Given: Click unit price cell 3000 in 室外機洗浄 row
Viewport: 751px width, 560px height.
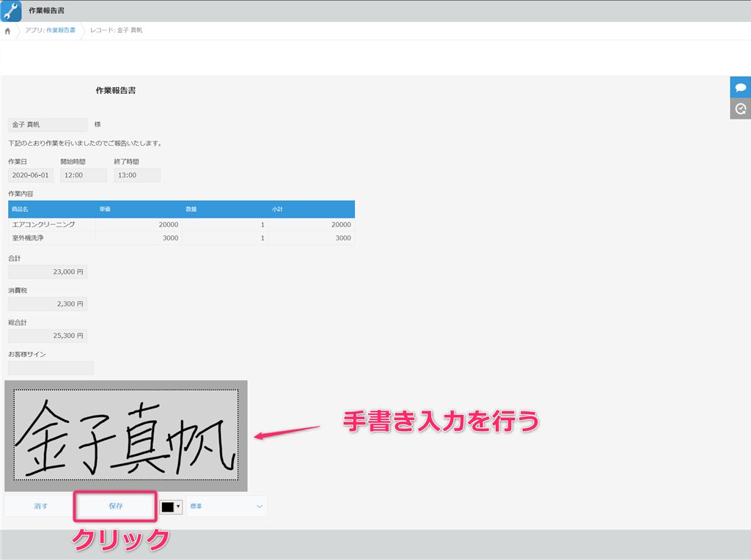Looking at the screenshot, I should [139, 238].
